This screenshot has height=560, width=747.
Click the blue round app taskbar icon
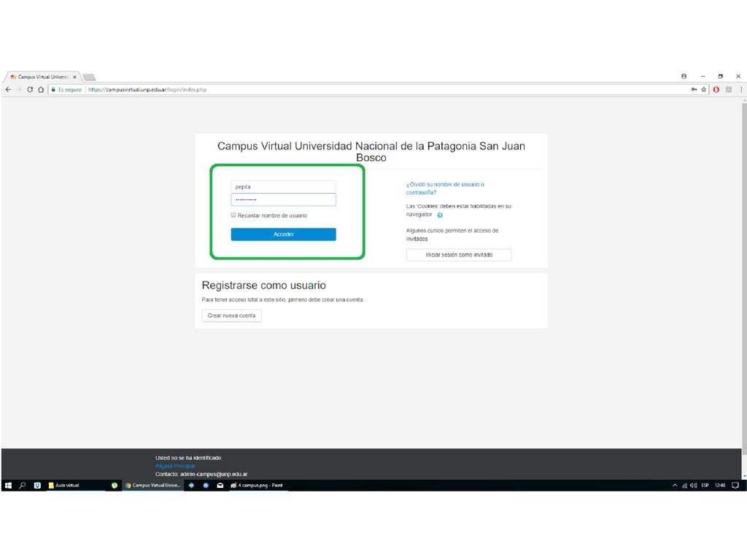point(206,485)
